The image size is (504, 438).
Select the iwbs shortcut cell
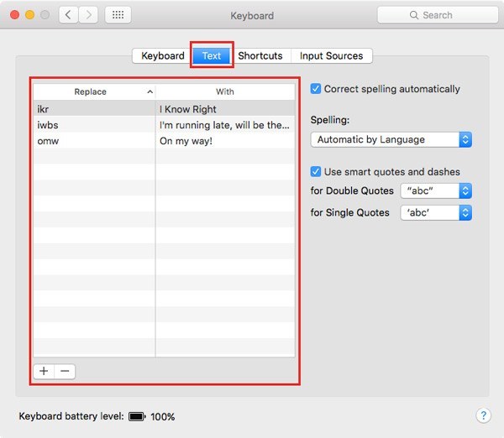tap(94, 125)
